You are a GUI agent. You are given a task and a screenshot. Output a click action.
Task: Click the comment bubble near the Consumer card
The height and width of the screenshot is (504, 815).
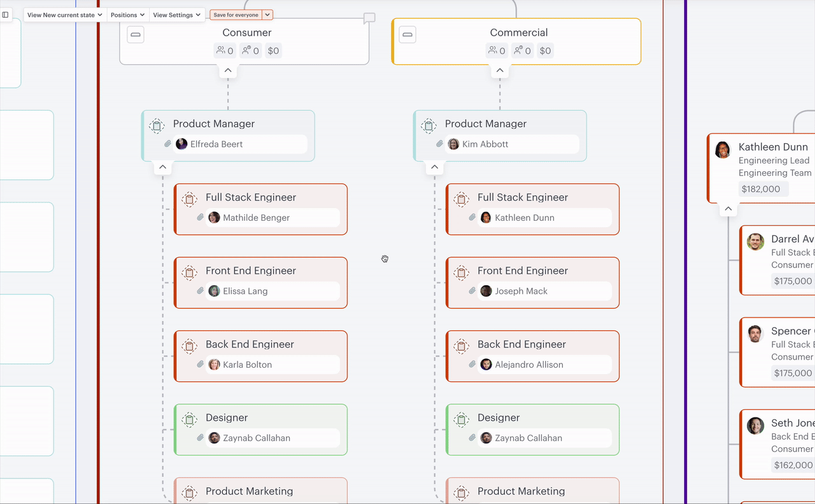[369, 18]
